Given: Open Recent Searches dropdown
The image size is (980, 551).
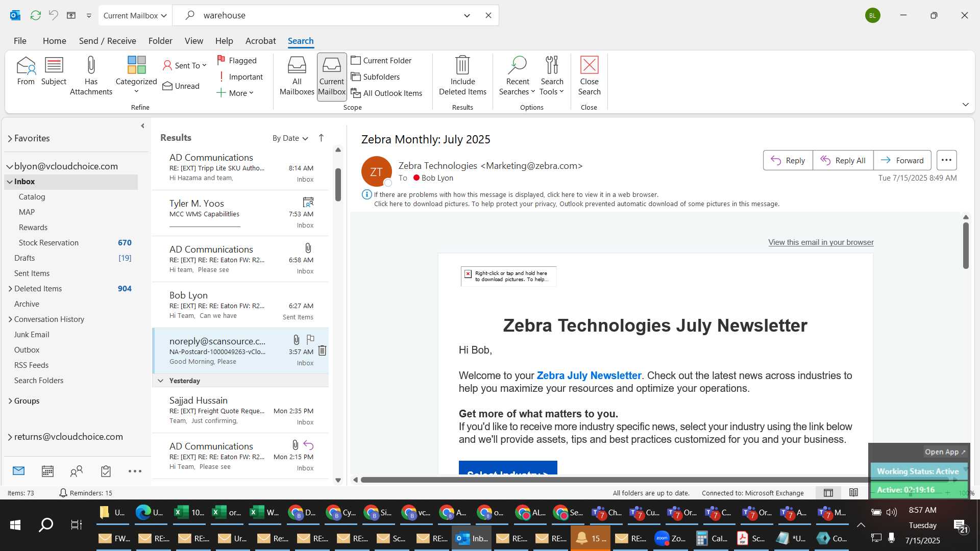Looking at the screenshot, I should pos(517,76).
